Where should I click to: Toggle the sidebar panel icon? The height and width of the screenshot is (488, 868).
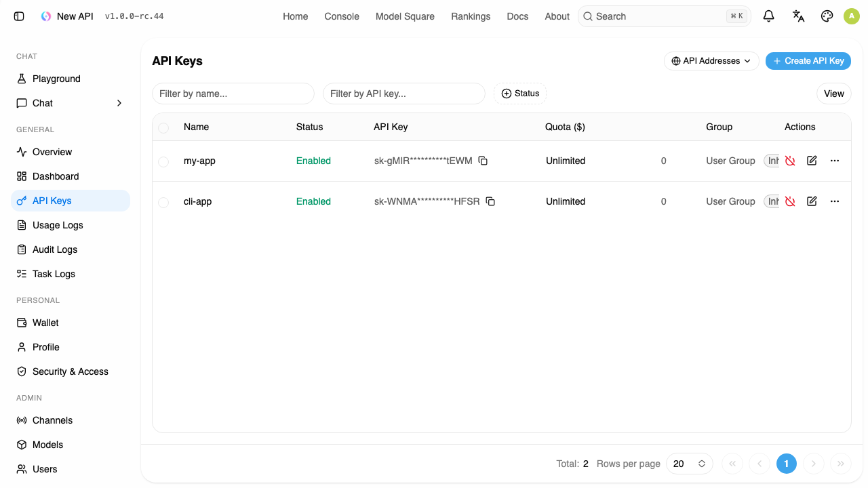click(19, 16)
